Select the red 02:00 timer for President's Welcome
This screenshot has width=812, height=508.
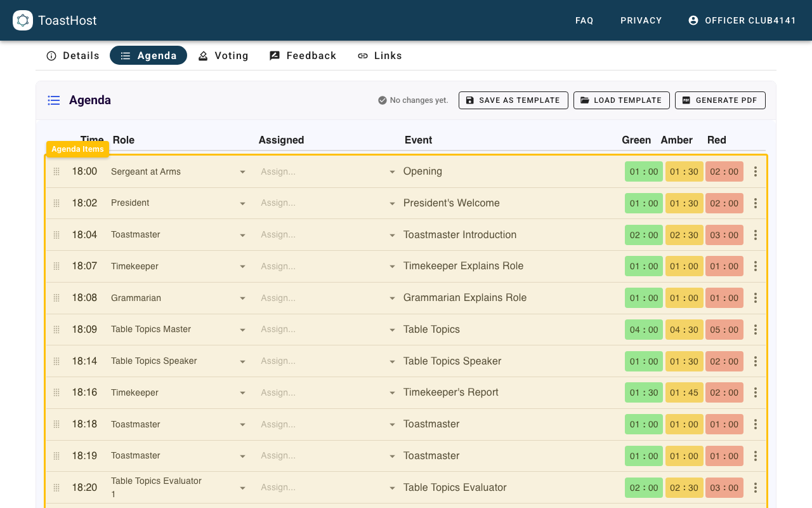(724, 203)
